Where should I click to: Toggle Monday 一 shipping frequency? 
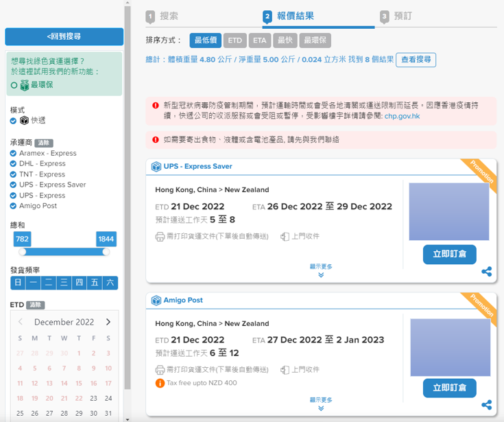(33, 283)
